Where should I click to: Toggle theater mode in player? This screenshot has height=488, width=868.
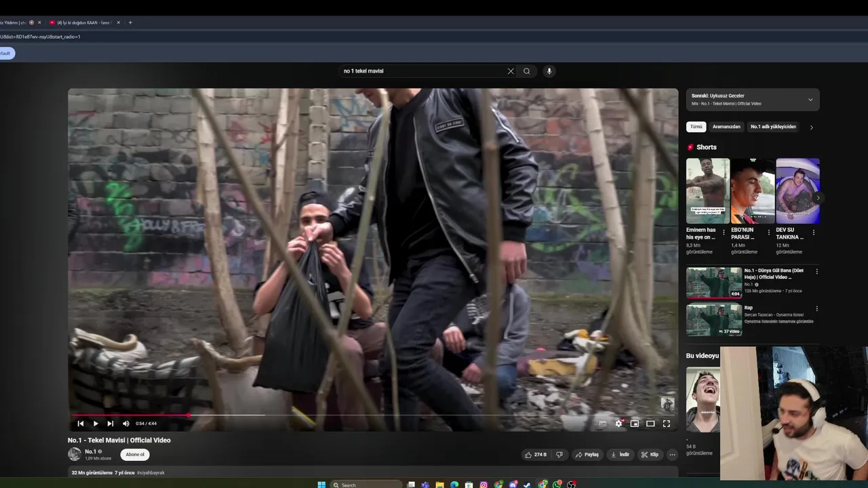point(650,424)
